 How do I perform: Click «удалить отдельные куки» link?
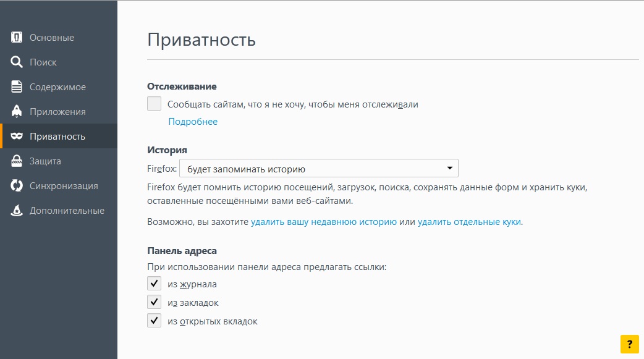pos(470,222)
